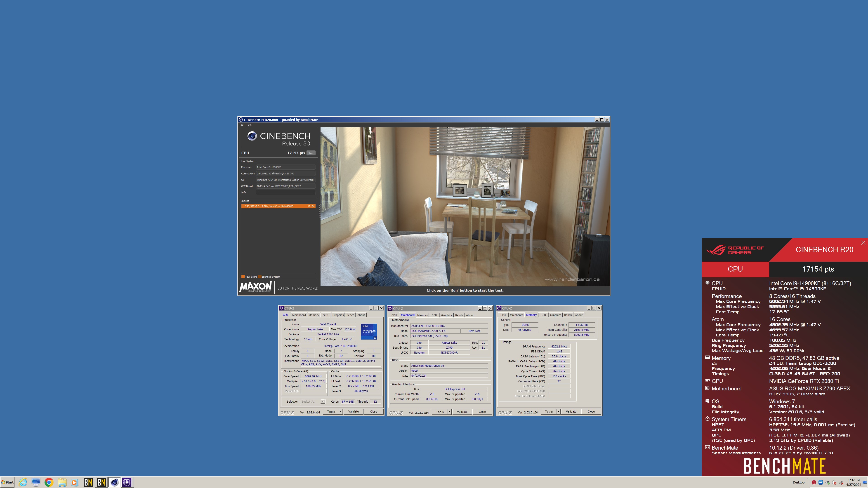Select Bench tab in the Memory CPU-Z window
This screenshot has height=488, width=868.
[568, 315]
